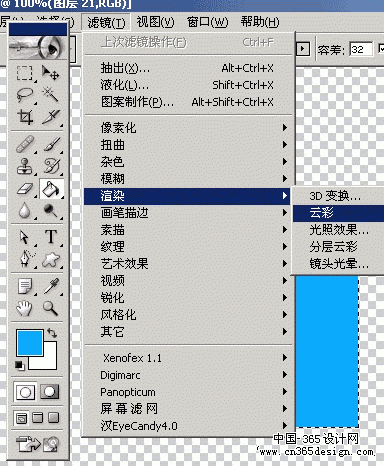The height and width of the screenshot is (466, 384).
Task: Select 光照效果... in render submenu
Action: [338, 230]
